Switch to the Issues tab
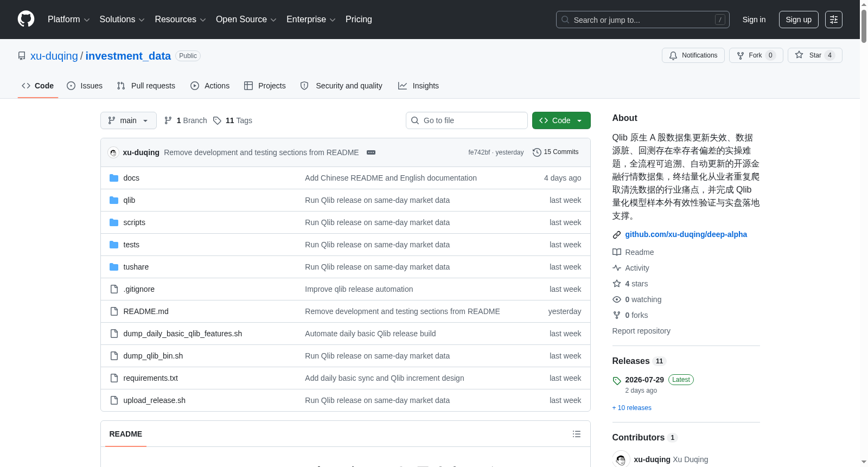The image size is (868, 467). tap(85, 86)
